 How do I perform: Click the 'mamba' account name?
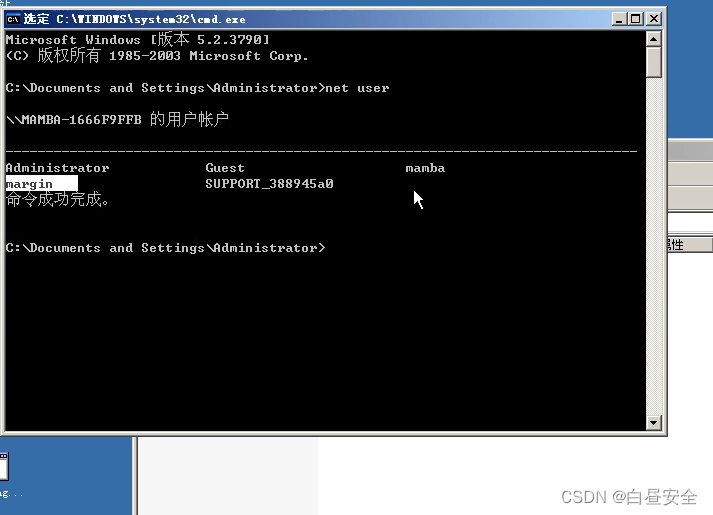point(425,168)
